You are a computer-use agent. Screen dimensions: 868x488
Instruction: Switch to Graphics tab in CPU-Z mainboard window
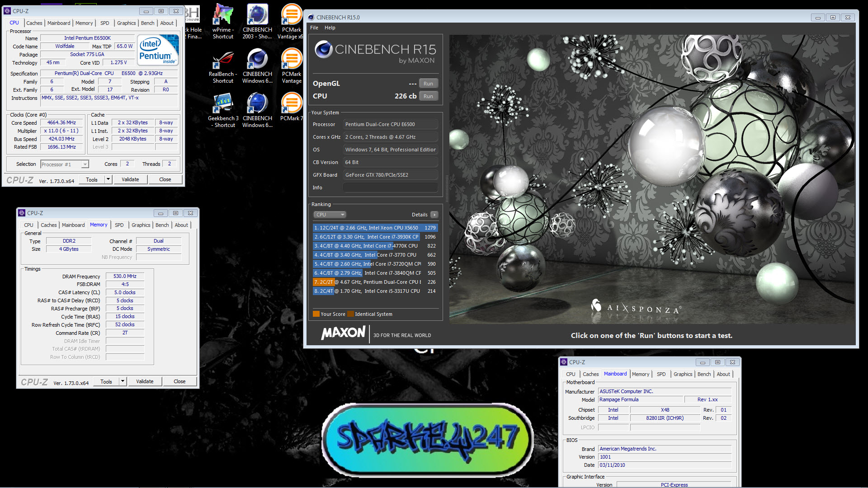683,374
